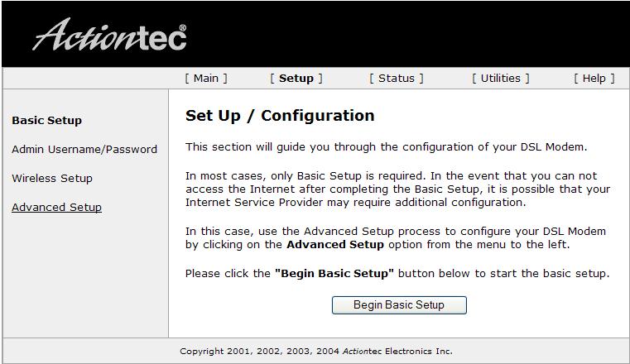Open the Utilities tab
630x364 pixels.
click(x=500, y=79)
